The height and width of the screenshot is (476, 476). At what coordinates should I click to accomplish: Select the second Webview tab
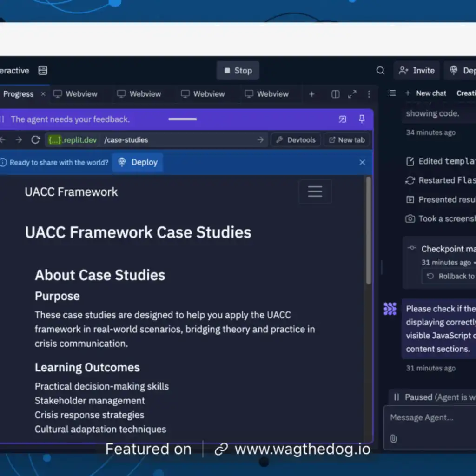(139, 94)
